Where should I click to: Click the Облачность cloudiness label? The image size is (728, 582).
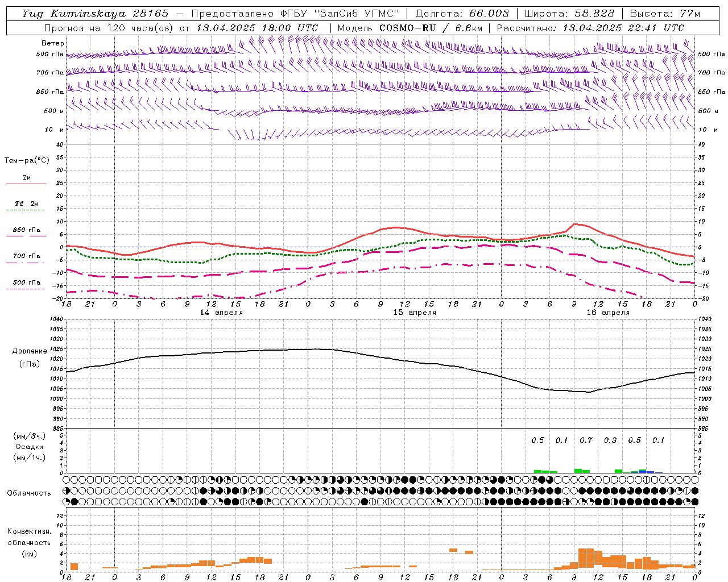[29, 493]
